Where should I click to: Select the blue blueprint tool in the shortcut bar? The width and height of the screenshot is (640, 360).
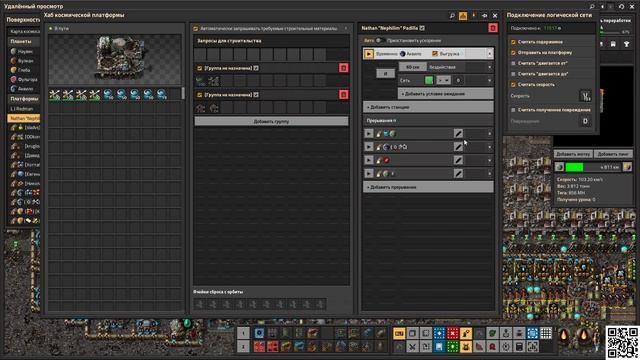439,333
